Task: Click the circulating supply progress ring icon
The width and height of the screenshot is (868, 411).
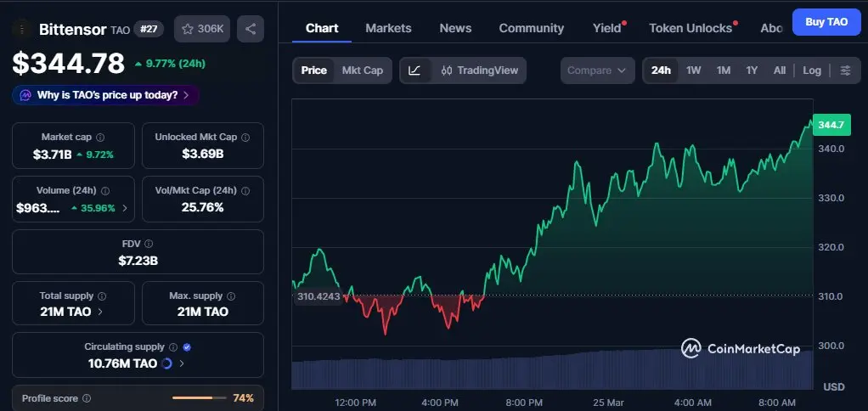Action: click(166, 363)
